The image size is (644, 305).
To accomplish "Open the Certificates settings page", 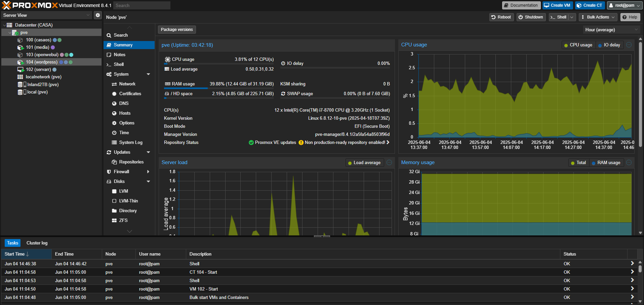I will (x=130, y=93).
